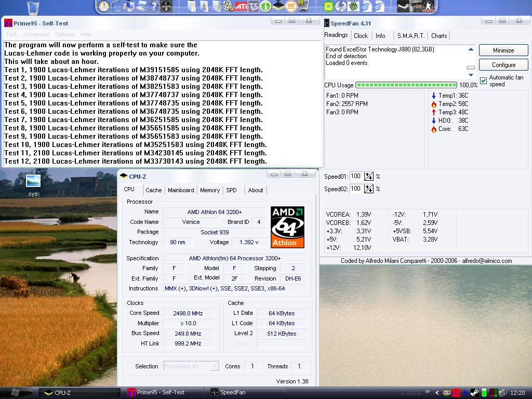Image resolution: width=532 pixels, height=399 pixels.
Task: Click the Configure button in SpeedFan
Action: pos(503,65)
